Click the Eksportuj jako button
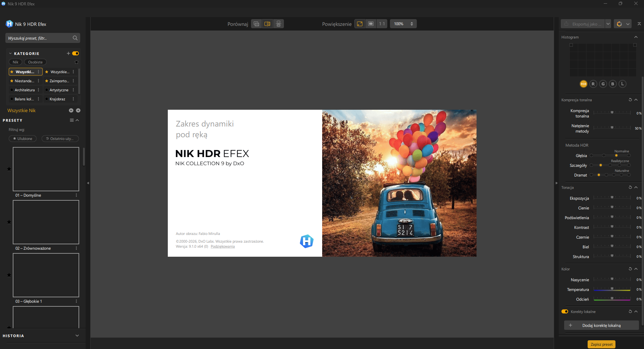This screenshot has width=644, height=349. click(x=583, y=24)
